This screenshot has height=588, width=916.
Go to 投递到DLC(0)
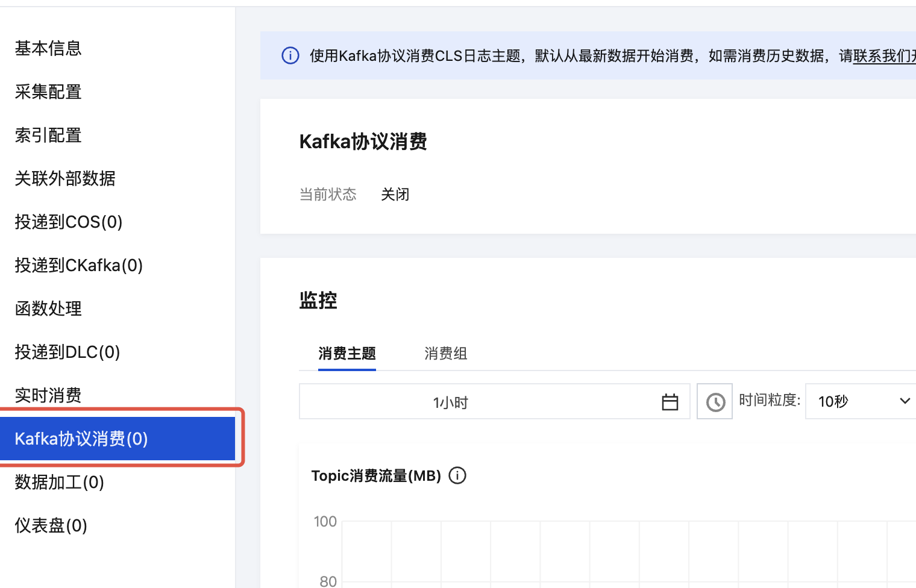(67, 352)
